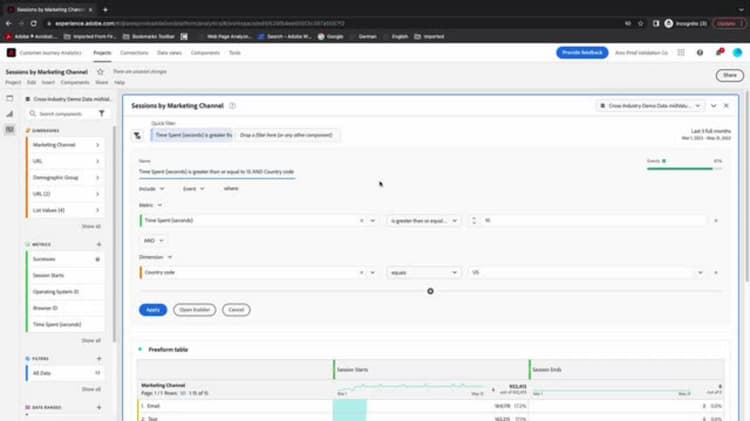Click the Open builder button
The height and width of the screenshot is (421, 750).
[x=194, y=310]
